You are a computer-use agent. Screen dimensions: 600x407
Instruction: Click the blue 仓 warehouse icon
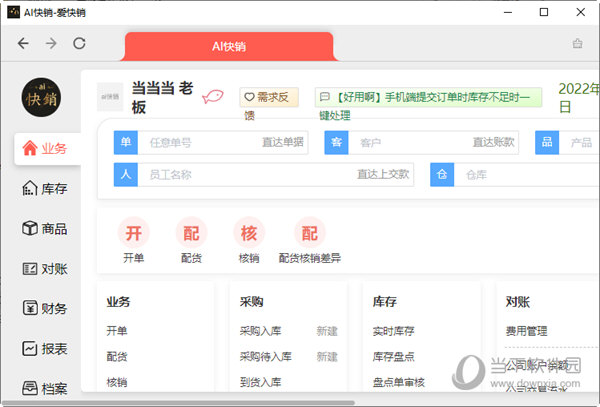point(442,175)
